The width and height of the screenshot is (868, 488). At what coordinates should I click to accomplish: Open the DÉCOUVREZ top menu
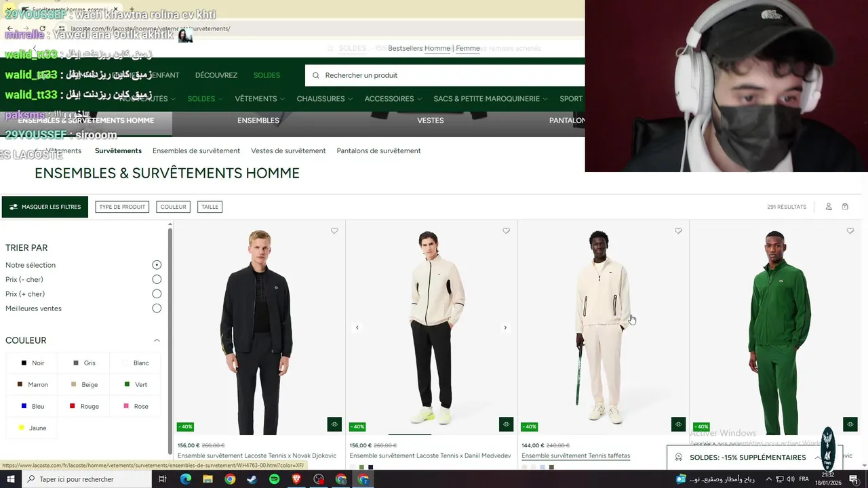[x=216, y=75]
